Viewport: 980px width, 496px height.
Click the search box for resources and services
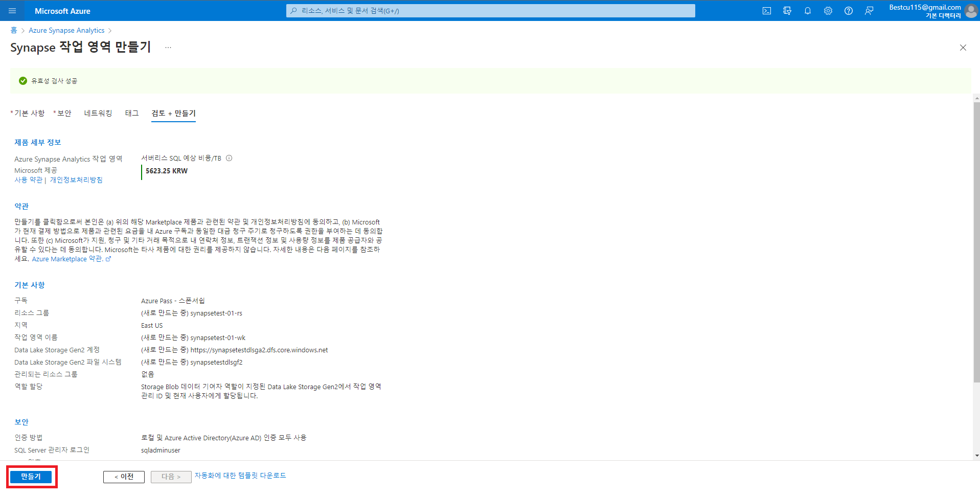[x=491, y=11]
